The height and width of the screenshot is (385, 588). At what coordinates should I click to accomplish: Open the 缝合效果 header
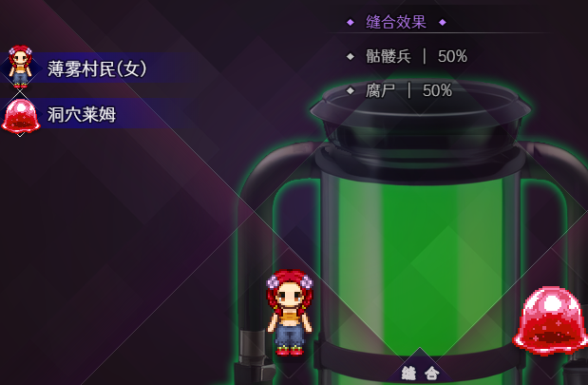396,22
